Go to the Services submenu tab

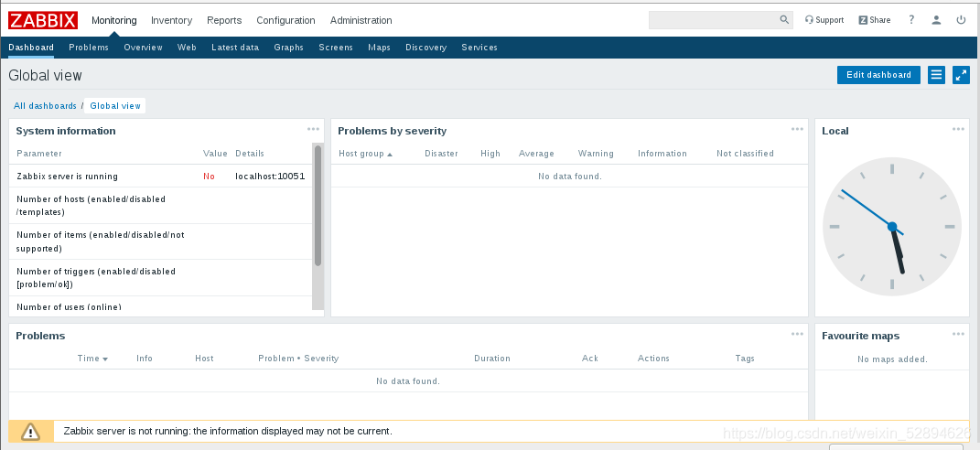[x=479, y=48]
